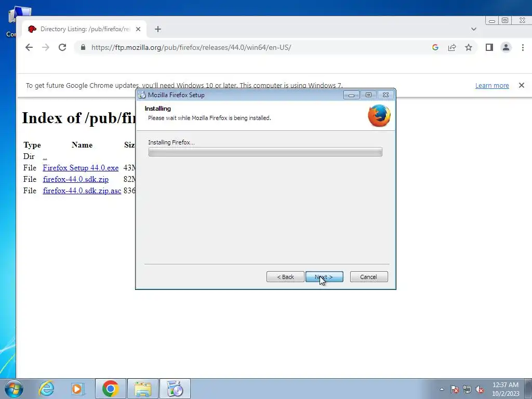Open the Chrome profile avatar

pos(506,47)
